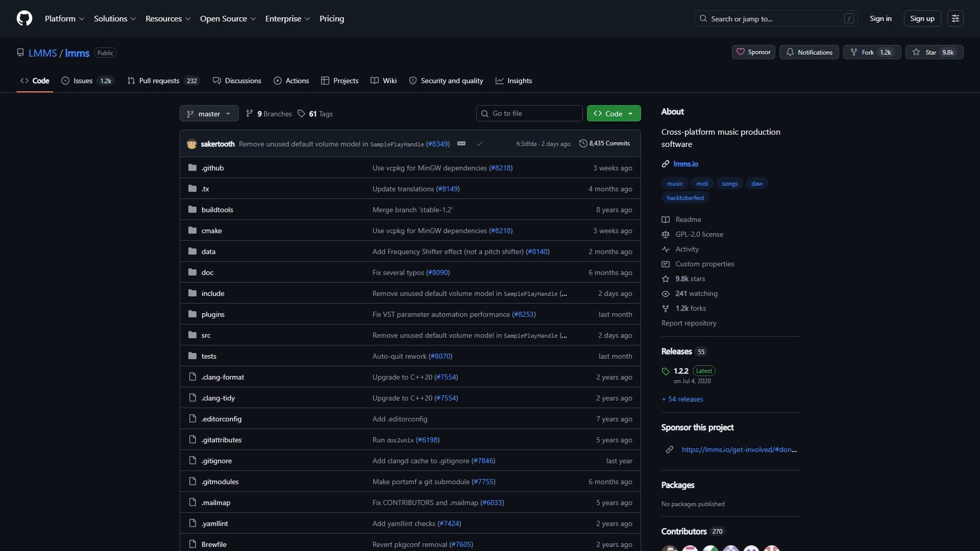This screenshot has width=980, height=551.
Task: Switch to the Discussions tab
Action: click(x=237, y=81)
